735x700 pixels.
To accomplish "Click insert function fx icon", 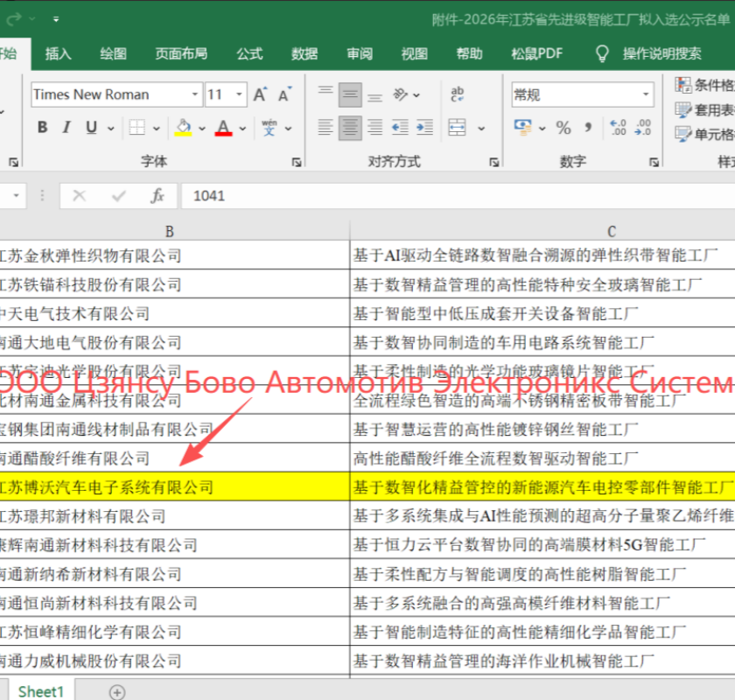I will [x=157, y=196].
